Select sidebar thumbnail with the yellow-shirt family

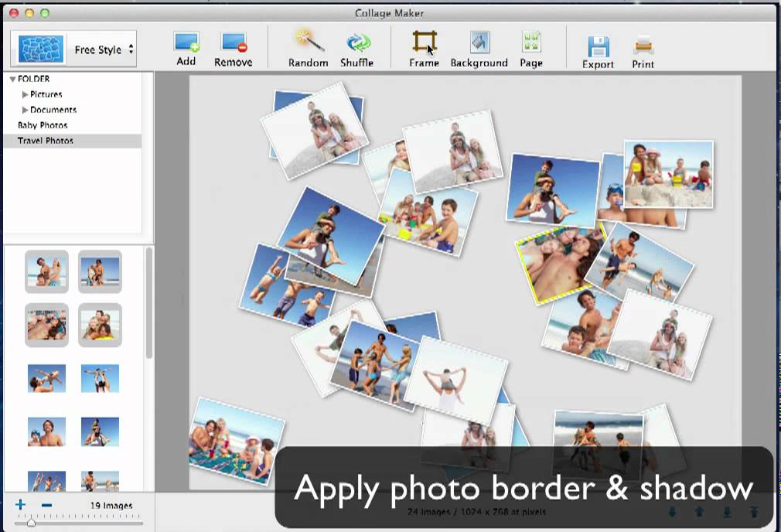pos(100,325)
